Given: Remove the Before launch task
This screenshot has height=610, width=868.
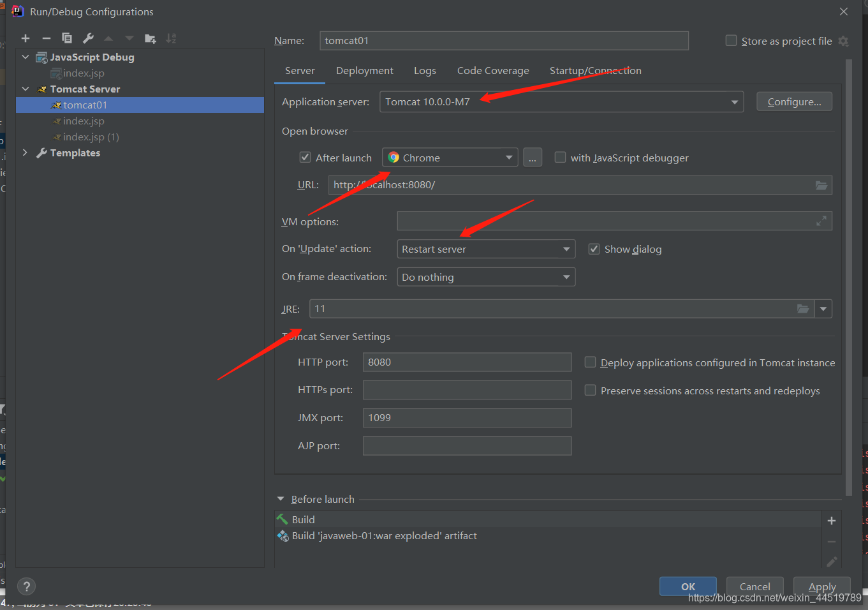Looking at the screenshot, I should click(x=832, y=541).
